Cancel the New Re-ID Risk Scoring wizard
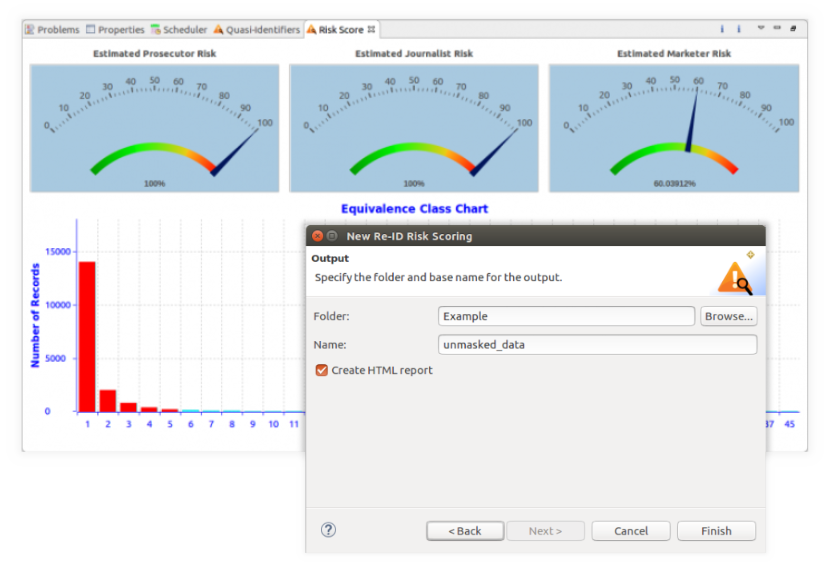Screen dimensions: 834x576 tap(630, 530)
